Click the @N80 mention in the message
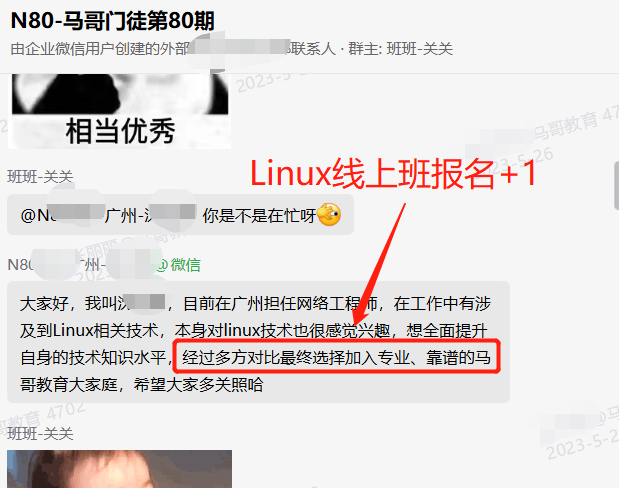 click(x=36, y=216)
